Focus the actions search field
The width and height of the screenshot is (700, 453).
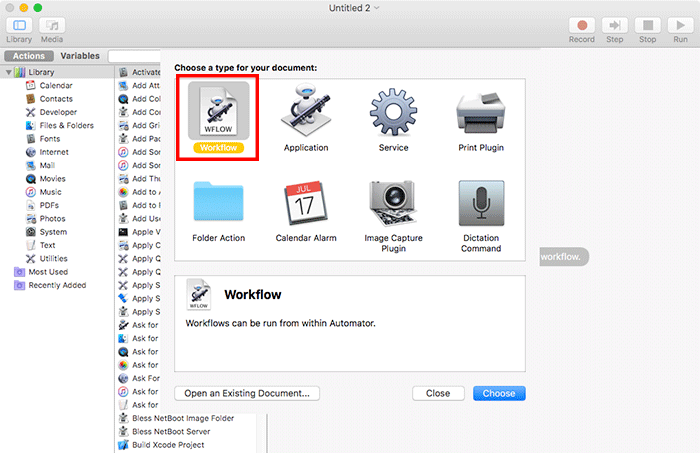click(x=134, y=56)
